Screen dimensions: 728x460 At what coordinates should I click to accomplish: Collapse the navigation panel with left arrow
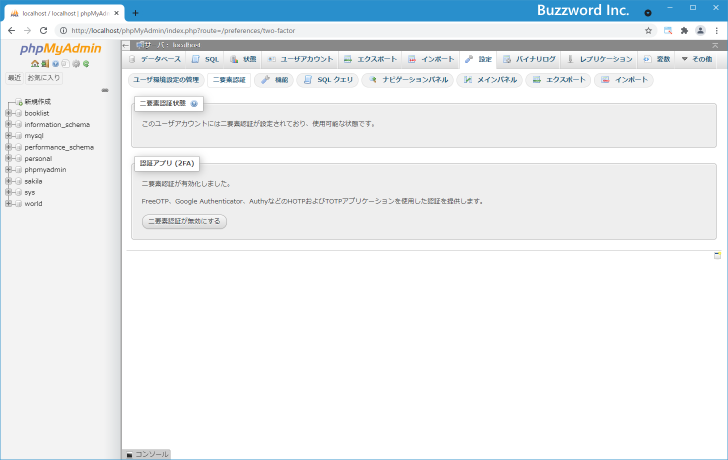click(x=126, y=45)
